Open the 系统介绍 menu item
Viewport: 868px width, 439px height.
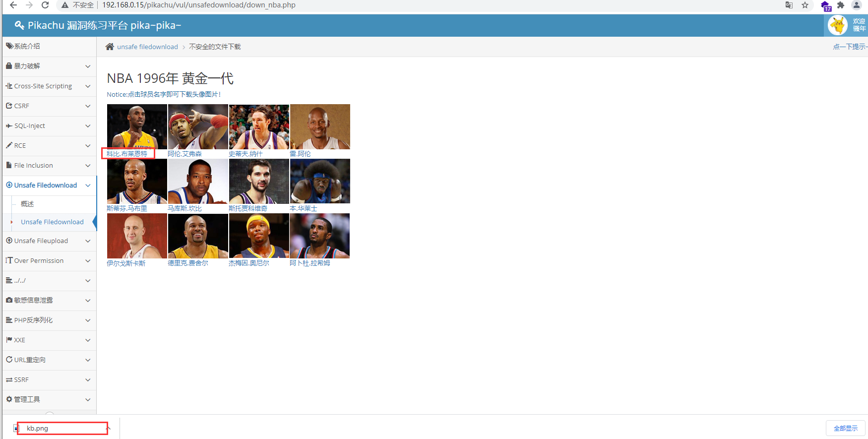[x=27, y=46]
